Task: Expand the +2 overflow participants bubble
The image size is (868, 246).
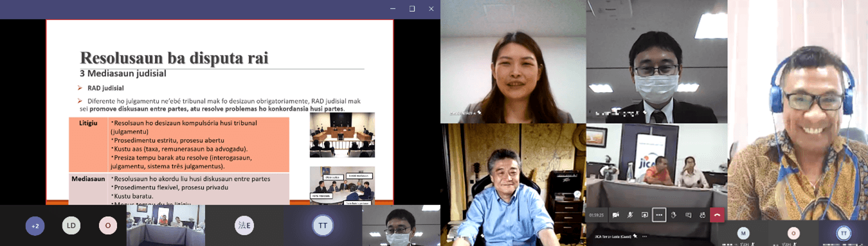Action: (x=35, y=225)
